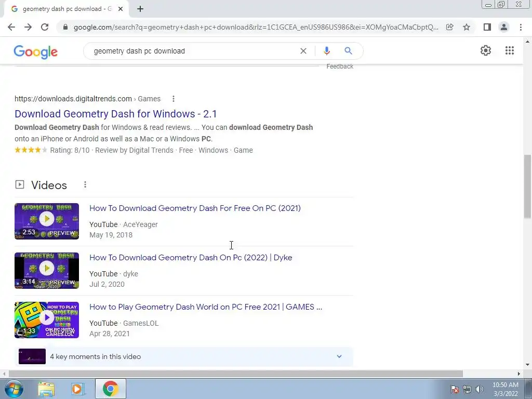Start voice search with microphone
Viewport: 532px width, 399px height.
click(x=326, y=51)
